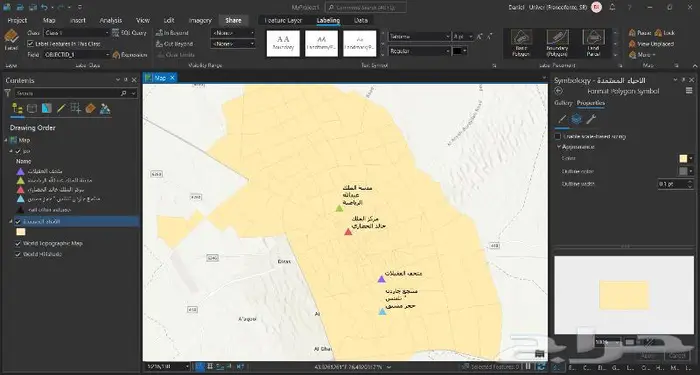The width and height of the screenshot is (700, 375).
Task: Open the Insert ribbon tab
Action: 78,20
